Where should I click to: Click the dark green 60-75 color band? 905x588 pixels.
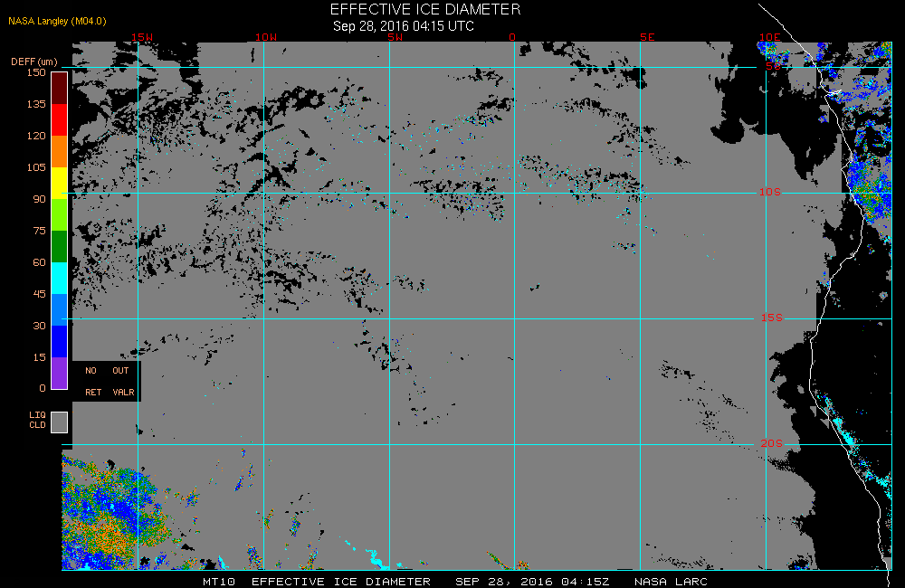click(x=60, y=246)
